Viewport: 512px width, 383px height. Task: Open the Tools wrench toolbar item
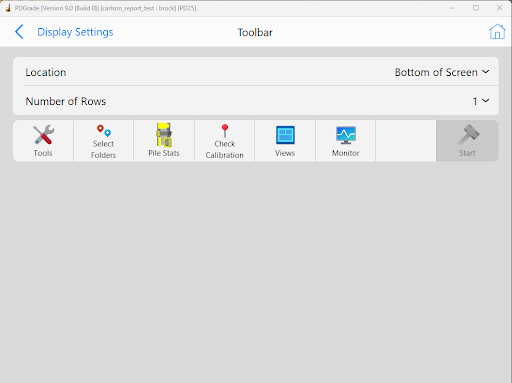(43, 141)
